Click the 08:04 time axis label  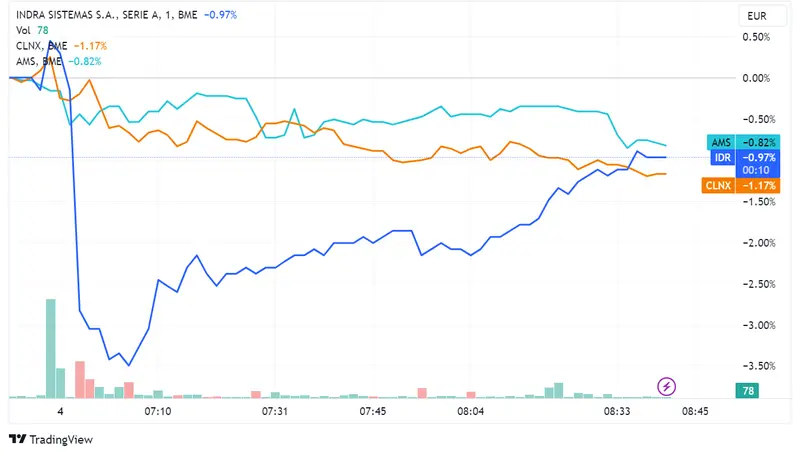click(x=471, y=411)
